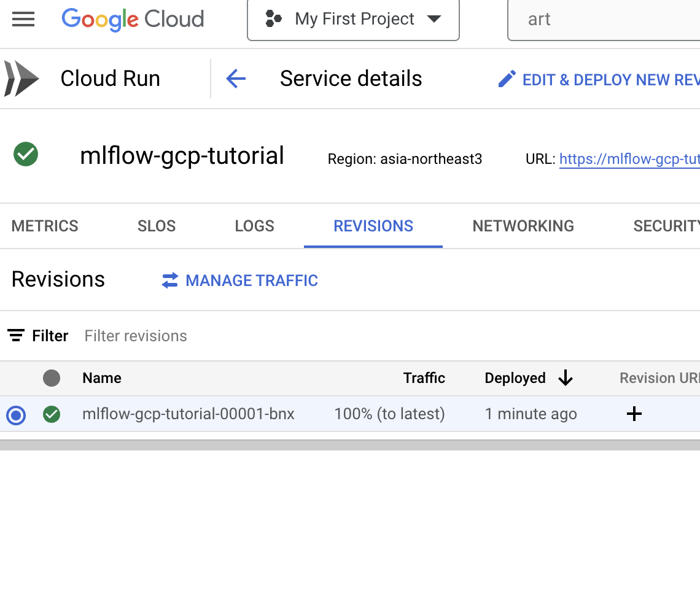Click the Cloud Run product icon
The width and height of the screenshot is (700, 599).
pyautogui.click(x=21, y=78)
